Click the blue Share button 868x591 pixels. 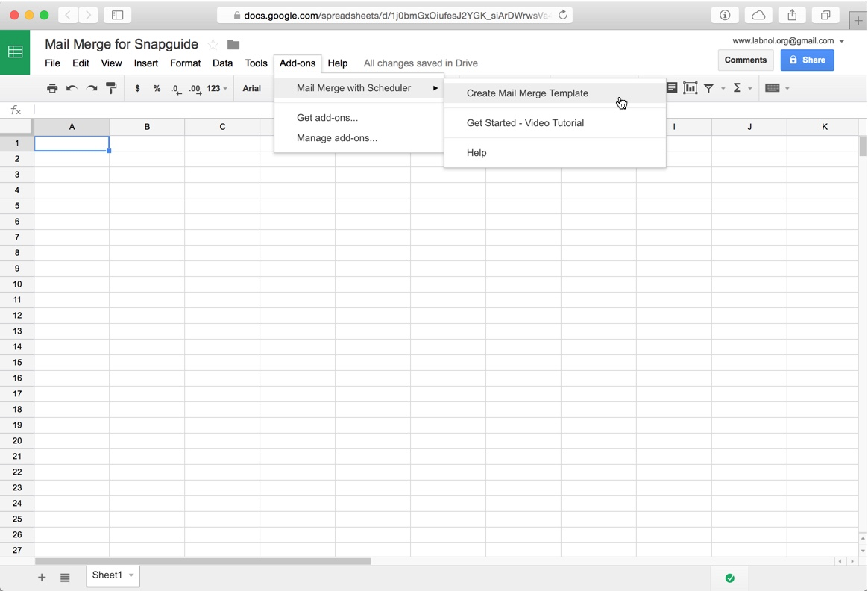(807, 60)
